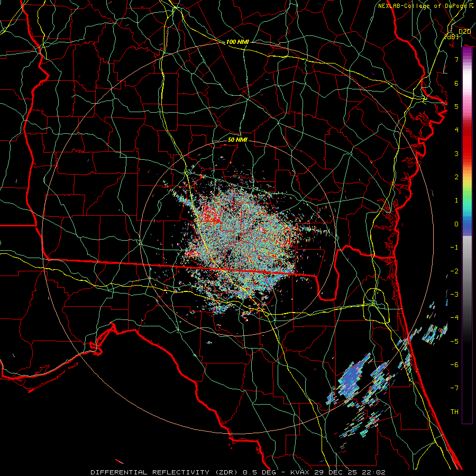Select the 3 dB color scale label

[x=456, y=153]
